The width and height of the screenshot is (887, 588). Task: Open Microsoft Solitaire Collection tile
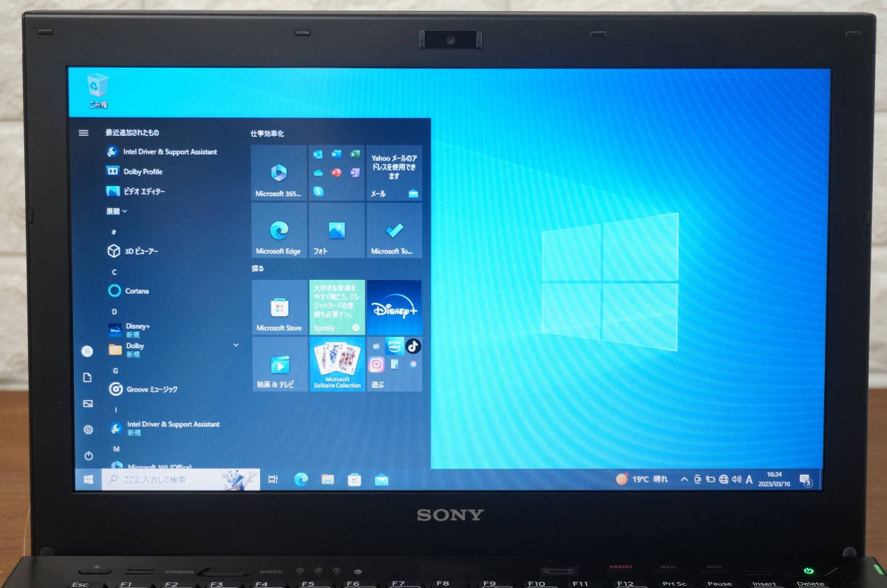[x=337, y=364]
